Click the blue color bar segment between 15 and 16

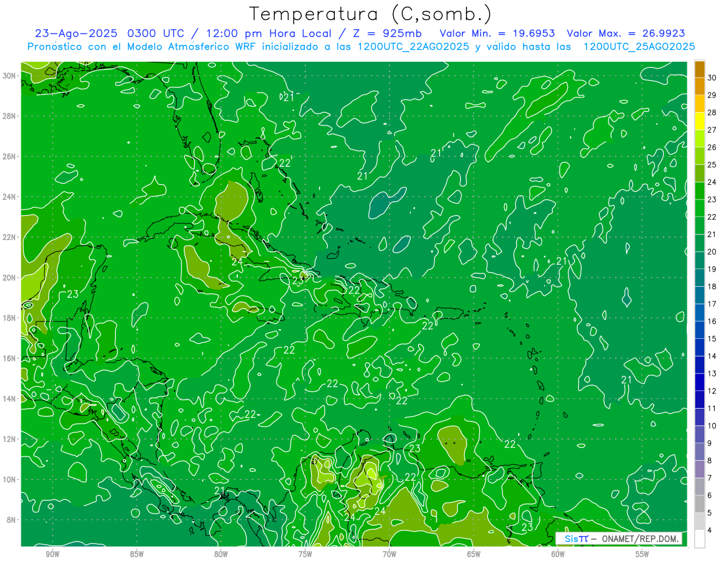699,330
